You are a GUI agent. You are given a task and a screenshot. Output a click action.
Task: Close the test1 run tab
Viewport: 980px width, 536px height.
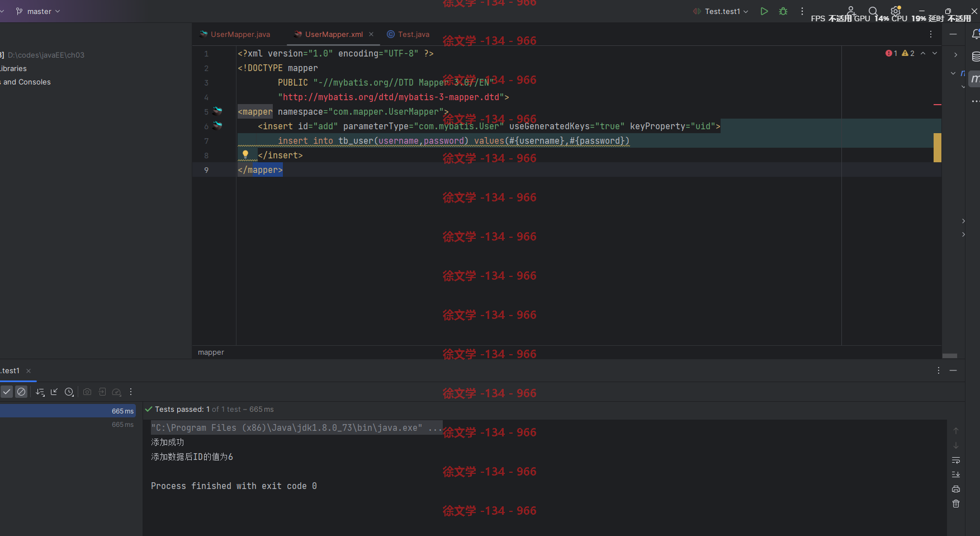click(x=29, y=371)
